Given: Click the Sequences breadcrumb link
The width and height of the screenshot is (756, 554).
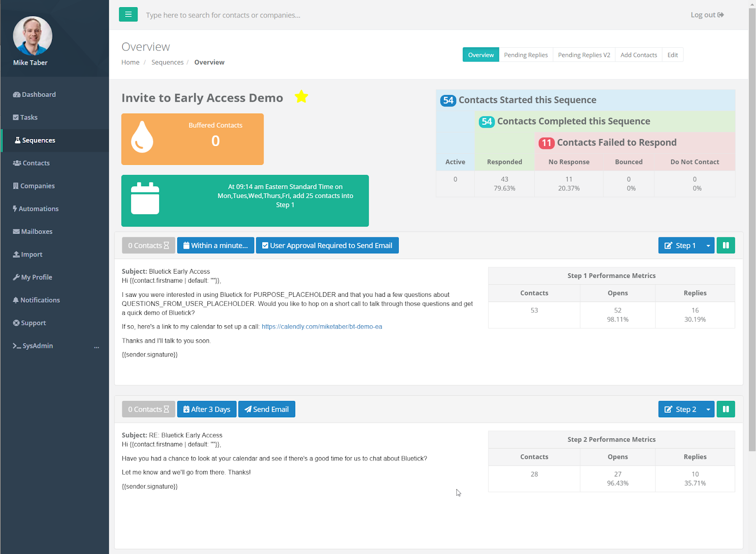Looking at the screenshot, I should [x=167, y=62].
